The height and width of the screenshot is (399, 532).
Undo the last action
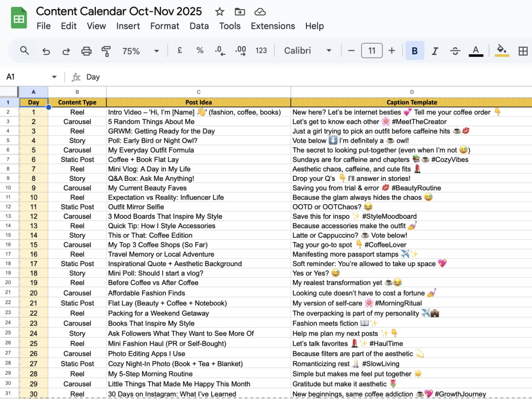[46, 51]
